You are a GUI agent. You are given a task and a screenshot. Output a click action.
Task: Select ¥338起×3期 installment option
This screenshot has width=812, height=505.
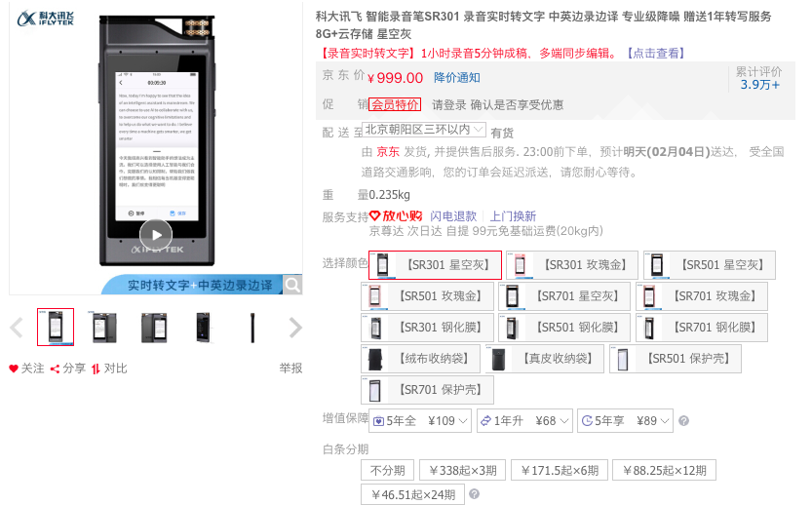point(462,470)
